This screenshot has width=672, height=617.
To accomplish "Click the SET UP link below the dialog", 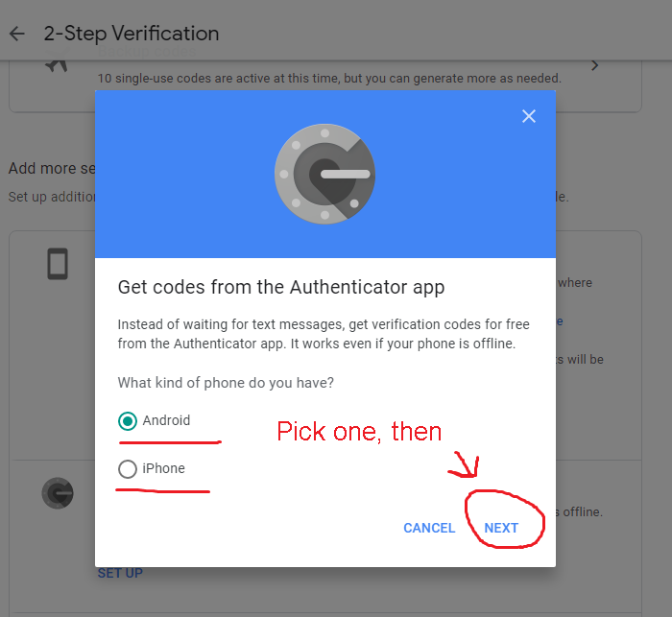I will point(120,573).
